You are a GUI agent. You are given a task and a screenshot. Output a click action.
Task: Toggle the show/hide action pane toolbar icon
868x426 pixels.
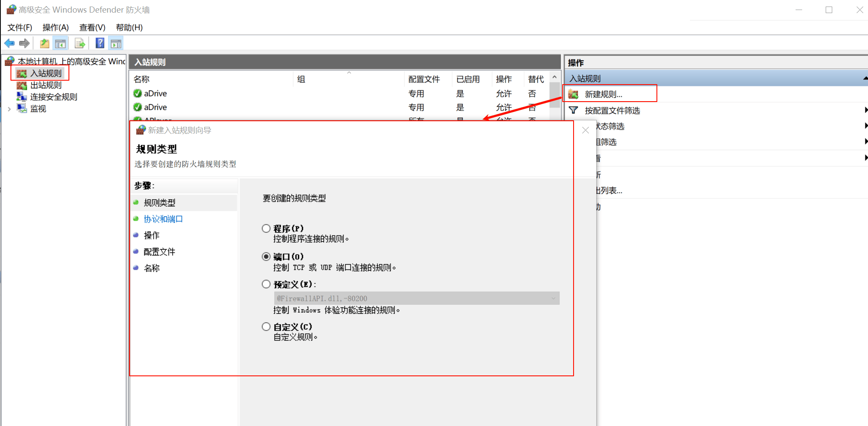(x=116, y=43)
